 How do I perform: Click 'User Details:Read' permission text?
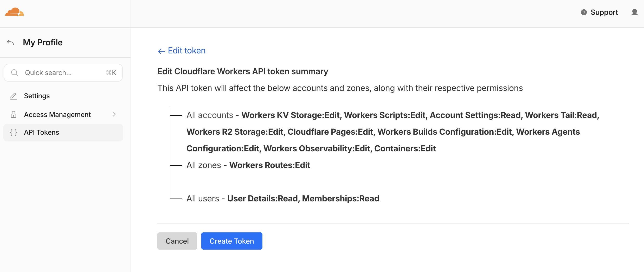(x=263, y=199)
